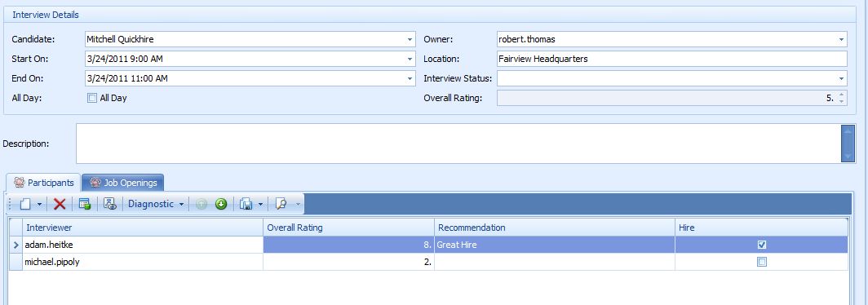Screen dimensions: 868x305
Task: Open the Diagnostic dropdown menu
Action: tap(156, 204)
